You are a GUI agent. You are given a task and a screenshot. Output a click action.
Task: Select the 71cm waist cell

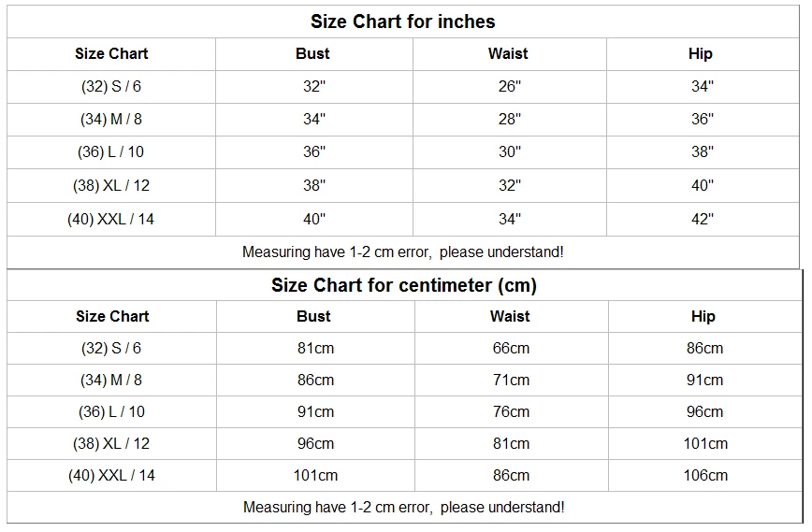[x=511, y=380]
